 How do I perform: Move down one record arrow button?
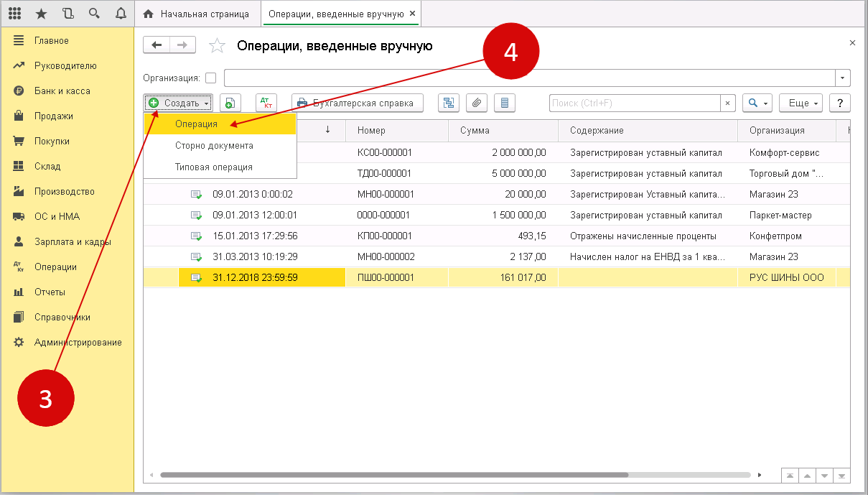click(824, 476)
